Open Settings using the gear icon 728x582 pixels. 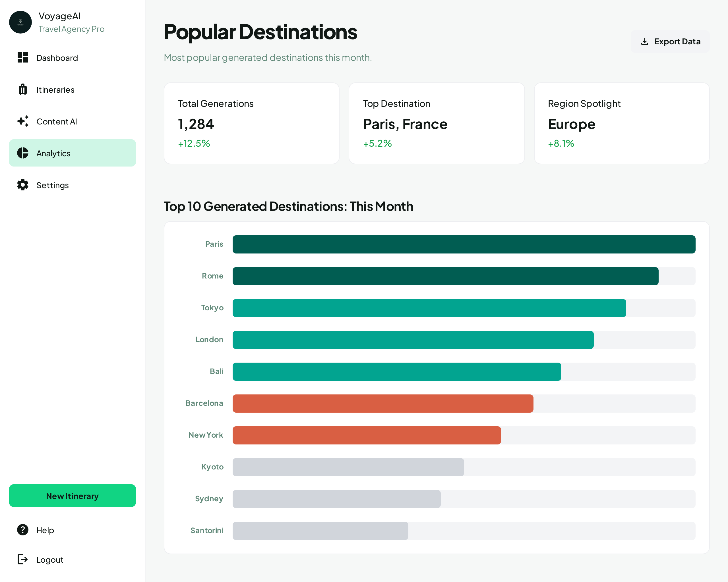pos(22,185)
